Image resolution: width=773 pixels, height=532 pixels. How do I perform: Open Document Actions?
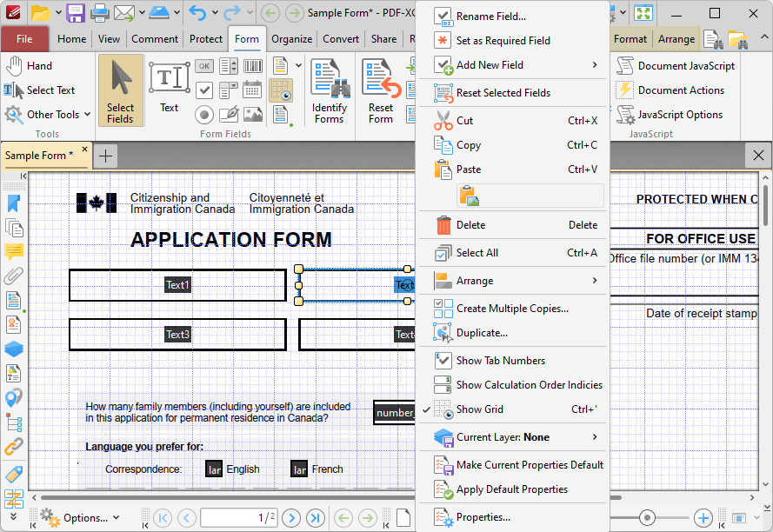point(670,90)
